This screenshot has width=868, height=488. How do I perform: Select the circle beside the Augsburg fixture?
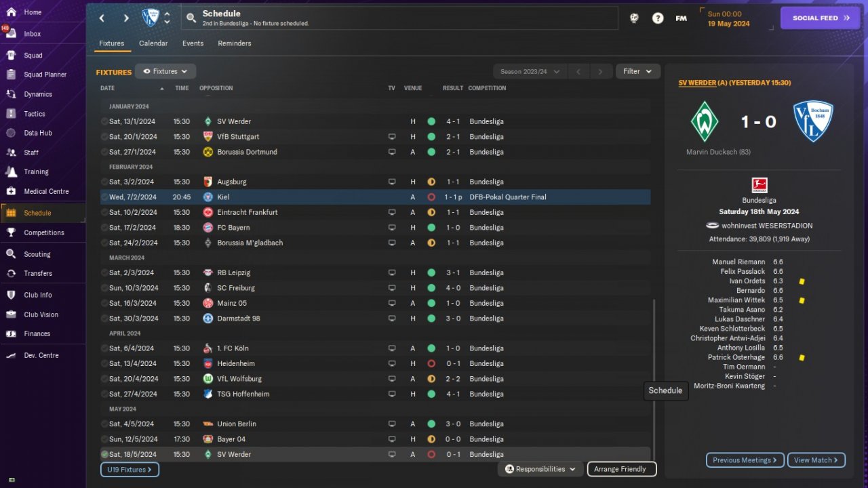104,182
